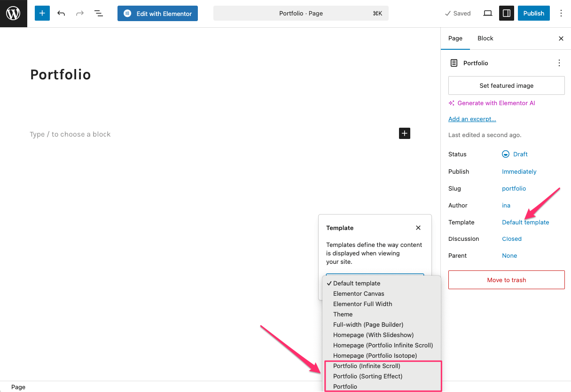Open Document Overview list icon
This screenshot has height=392, width=571.
tap(99, 14)
